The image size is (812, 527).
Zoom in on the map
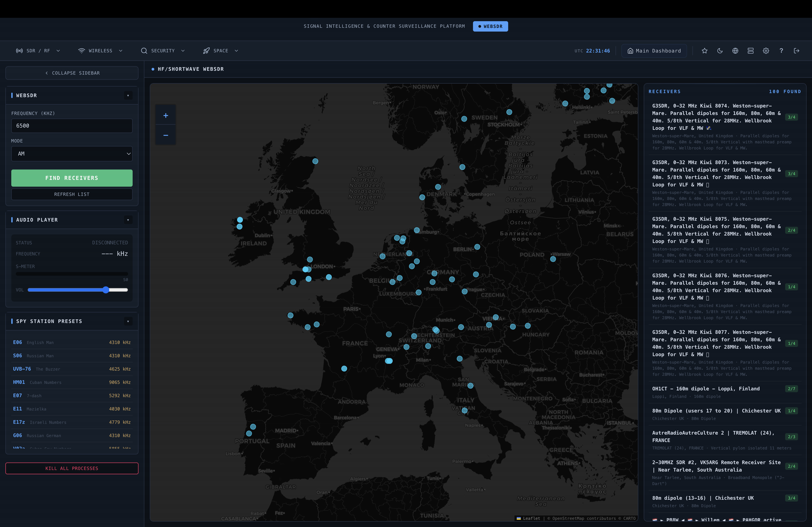point(166,116)
